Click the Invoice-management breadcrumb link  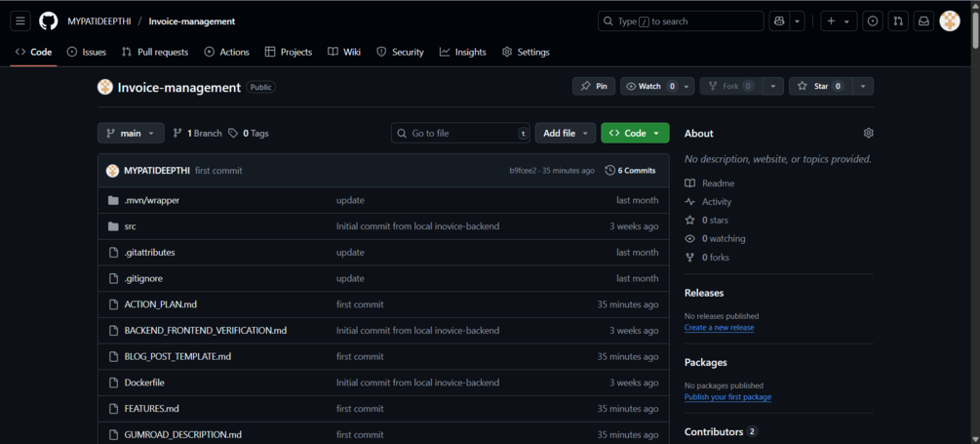tap(192, 21)
